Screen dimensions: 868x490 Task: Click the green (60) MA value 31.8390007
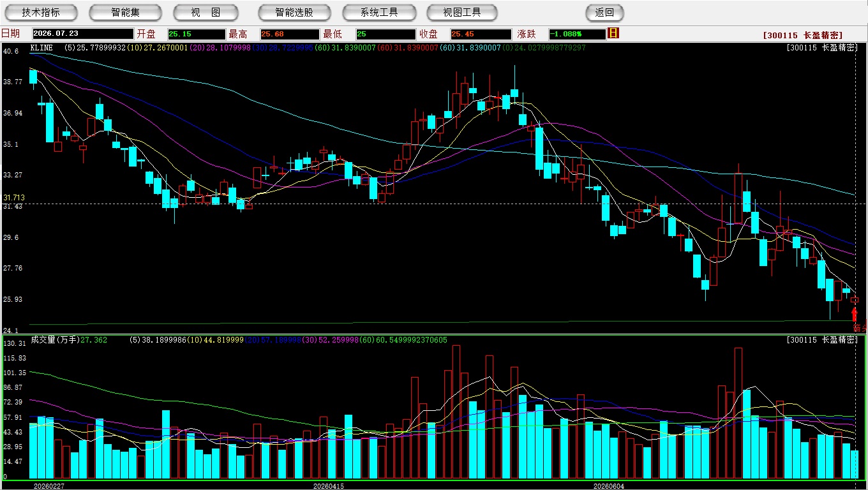345,47
